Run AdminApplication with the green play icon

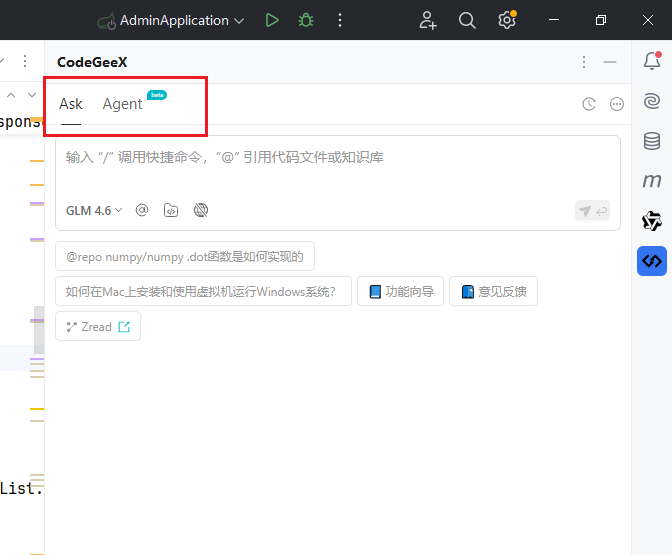(x=272, y=20)
